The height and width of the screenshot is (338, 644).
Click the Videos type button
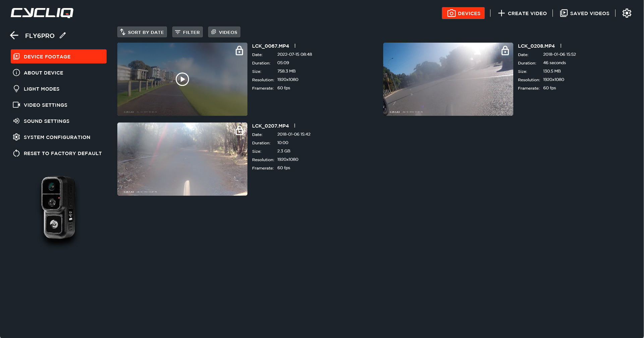(224, 32)
